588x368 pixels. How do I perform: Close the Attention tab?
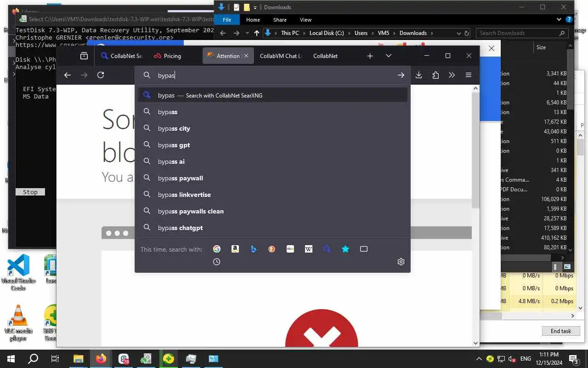(246, 56)
